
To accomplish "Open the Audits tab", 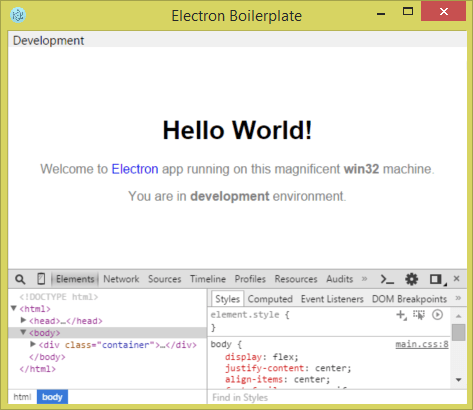I will pos(339,279).
